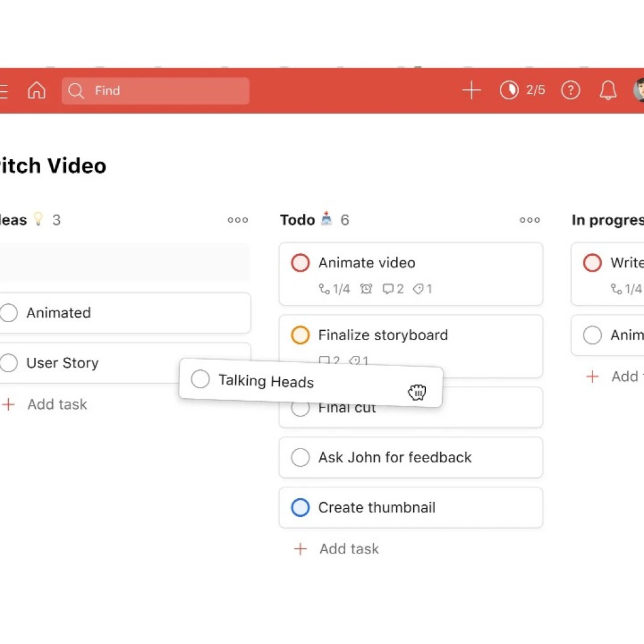Open the help question mark icon

pos(570,91)
